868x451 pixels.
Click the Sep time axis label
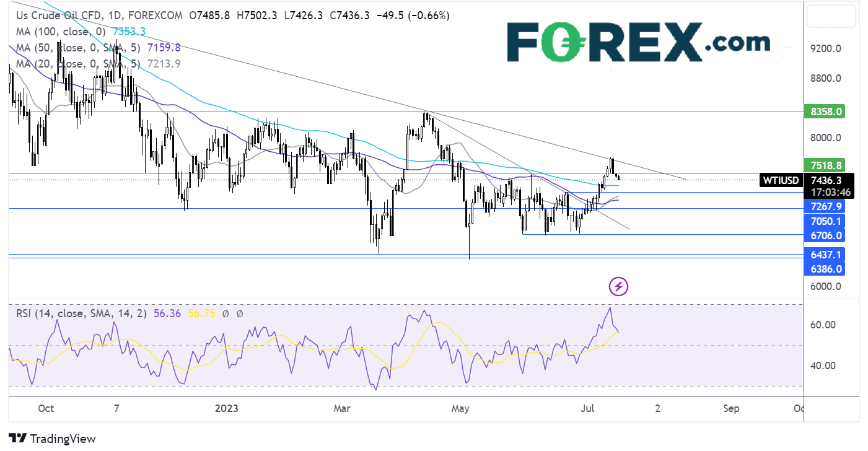[x=731, y=409]
